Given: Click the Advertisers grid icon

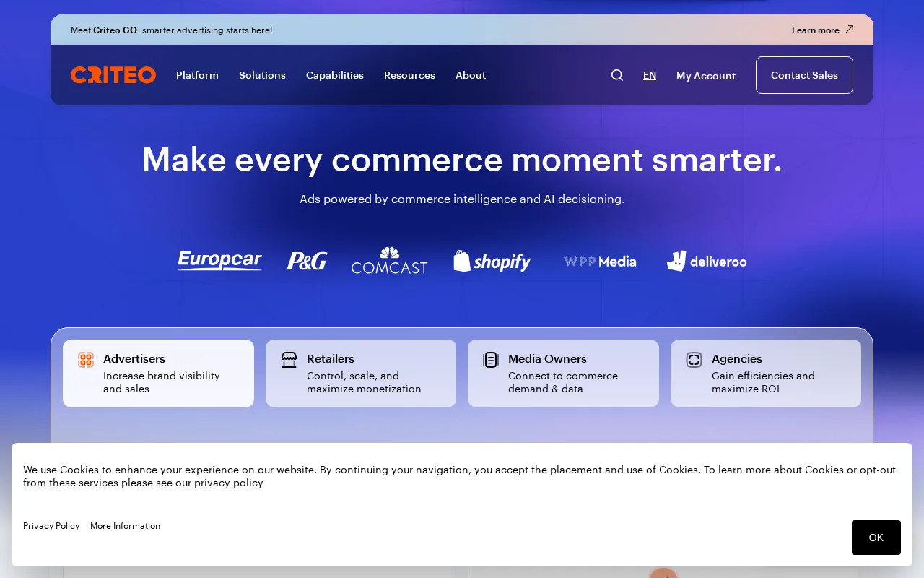Looking at the screenshot, I should point(86,360).
